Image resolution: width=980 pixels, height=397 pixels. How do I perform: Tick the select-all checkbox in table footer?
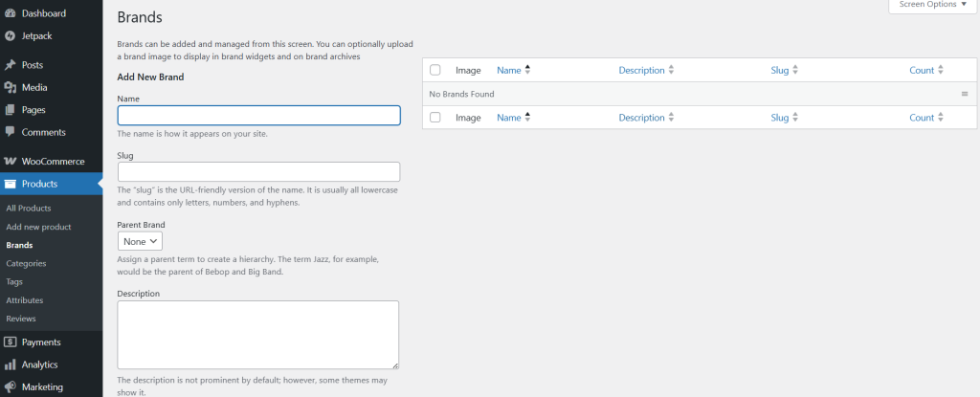[435, 118]
